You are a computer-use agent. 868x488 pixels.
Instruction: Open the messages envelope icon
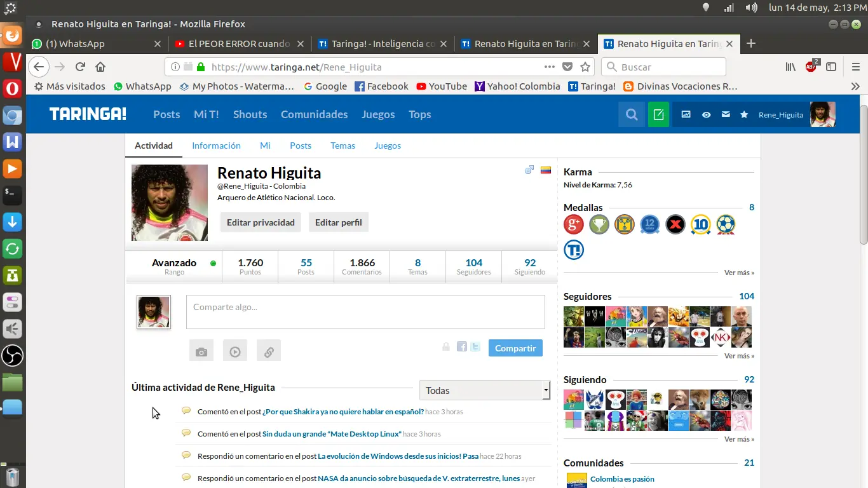[x=726, y=114]
